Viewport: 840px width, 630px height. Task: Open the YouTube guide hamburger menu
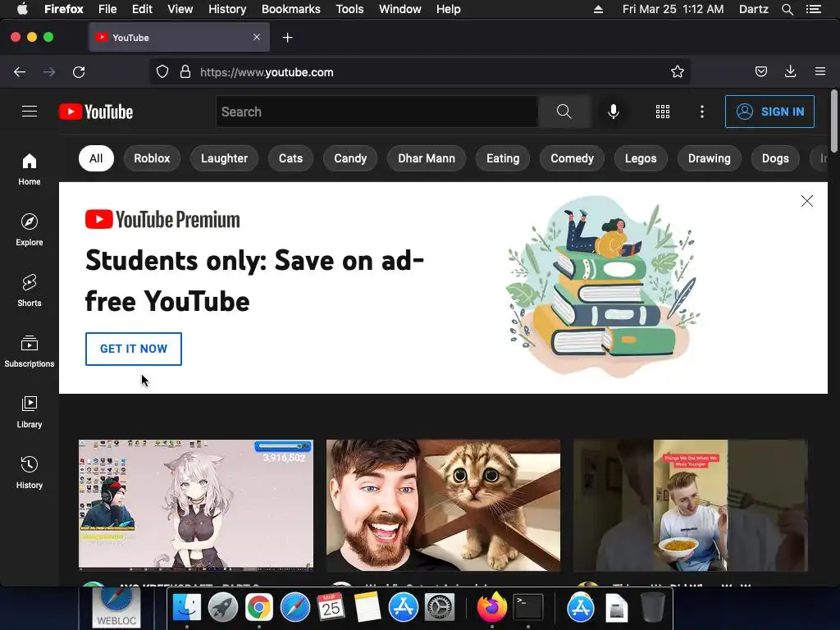tap(30, 112)
